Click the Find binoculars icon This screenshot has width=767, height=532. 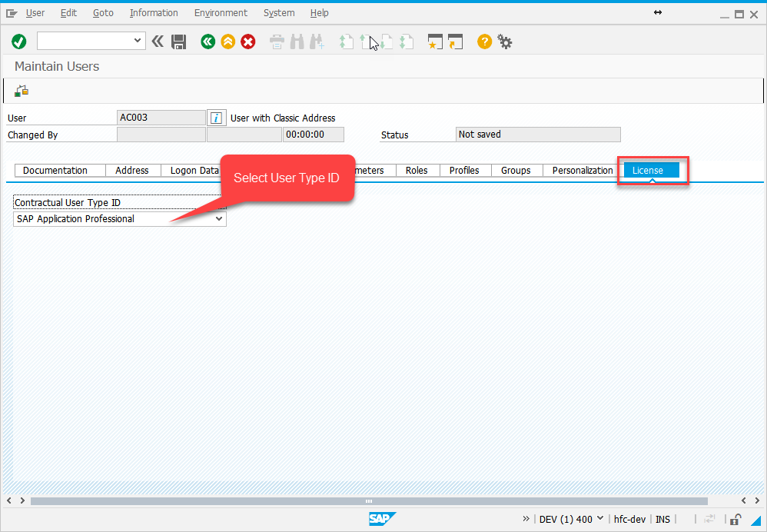[297, 42]
